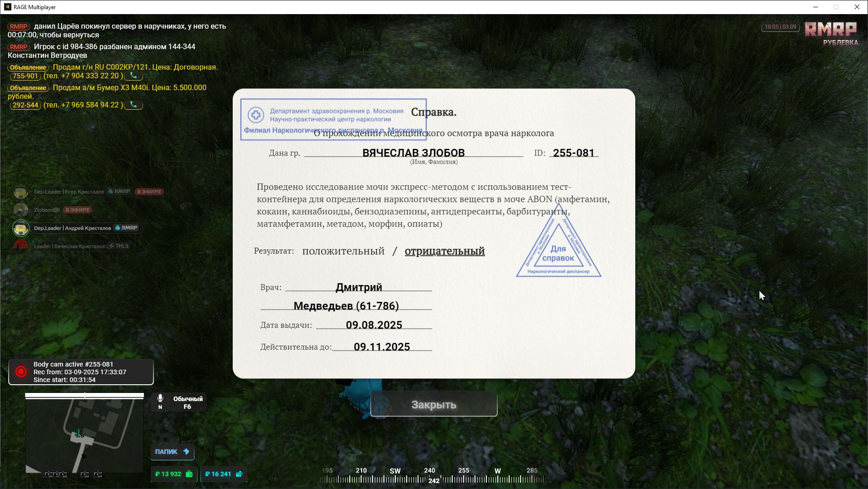The height and width of the screenshot is (489, 868).
Task: Click the phone icon next to 292-544
Action: pyautogui.click(x=133, y=105)
